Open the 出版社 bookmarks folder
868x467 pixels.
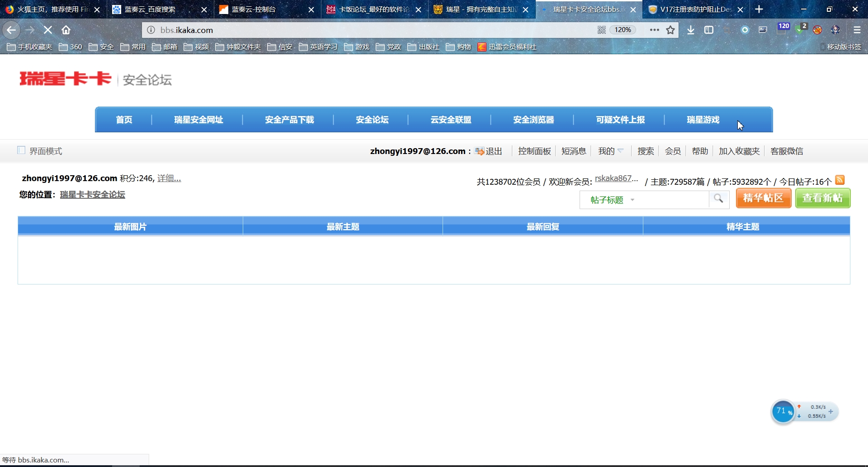424,47
